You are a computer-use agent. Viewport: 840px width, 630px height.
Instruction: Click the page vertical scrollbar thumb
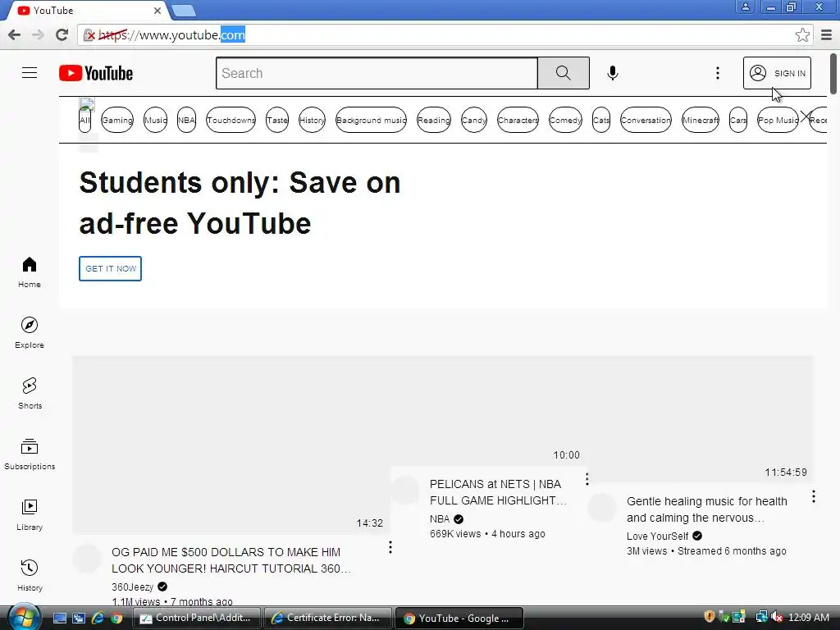833,74
